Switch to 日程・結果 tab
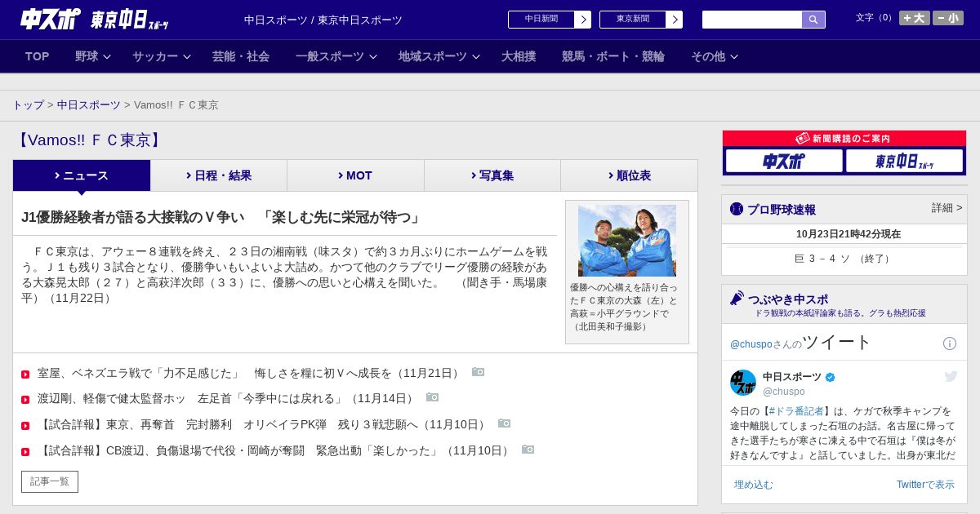Viewport: 980px width, 514px height. tap(219, 175)
